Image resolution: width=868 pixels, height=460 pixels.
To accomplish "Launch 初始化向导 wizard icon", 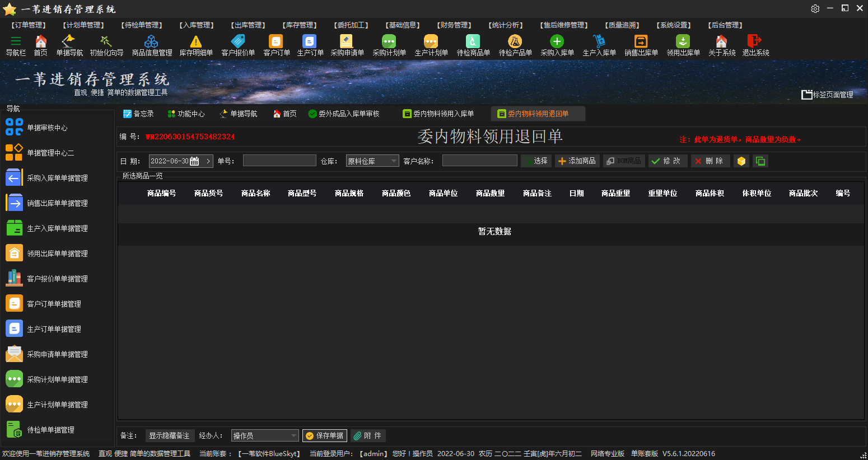I will (106, 45).
